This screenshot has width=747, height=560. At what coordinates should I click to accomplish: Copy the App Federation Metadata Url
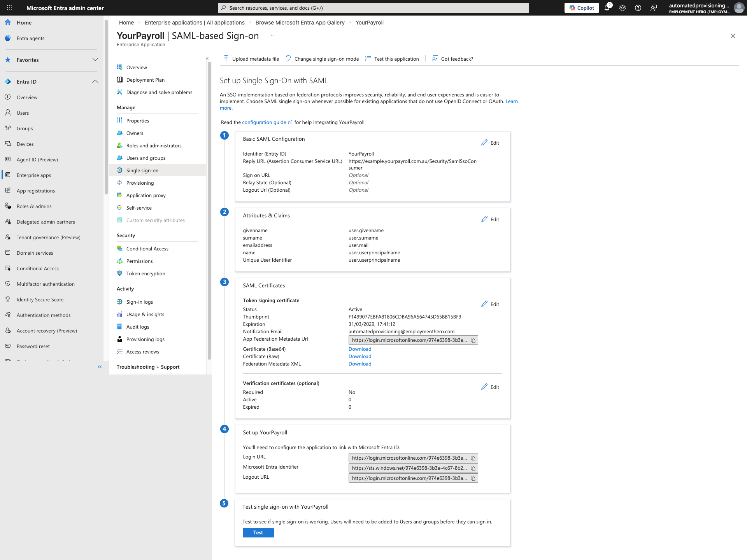(473, 340)
